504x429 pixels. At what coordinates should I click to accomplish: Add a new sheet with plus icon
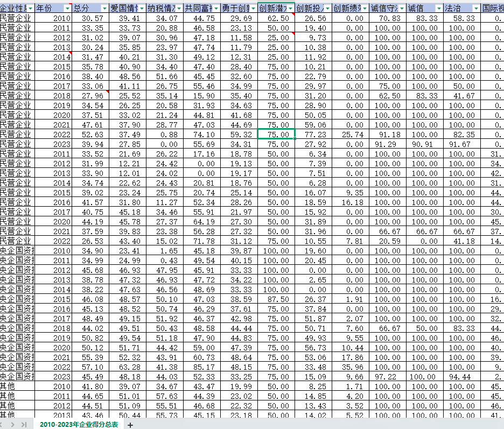pyautogui.click(x=130, y=425)
